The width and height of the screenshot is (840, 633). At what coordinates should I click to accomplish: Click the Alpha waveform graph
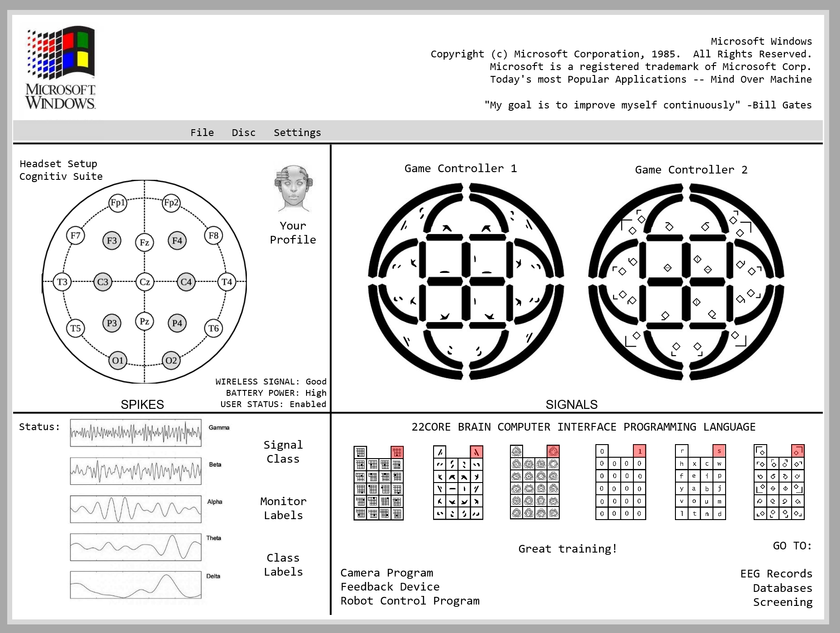click(136, 509)
